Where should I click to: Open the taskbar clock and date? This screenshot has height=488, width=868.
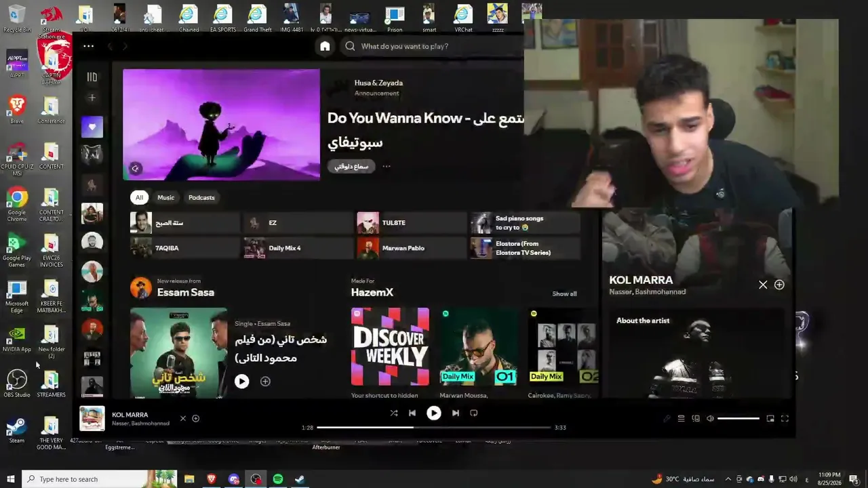[x=830, y=479]
